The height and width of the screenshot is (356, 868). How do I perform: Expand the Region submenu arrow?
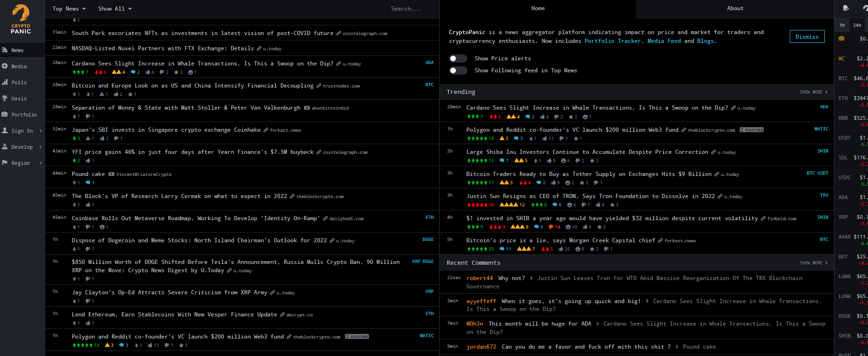[x=41, y=163]
